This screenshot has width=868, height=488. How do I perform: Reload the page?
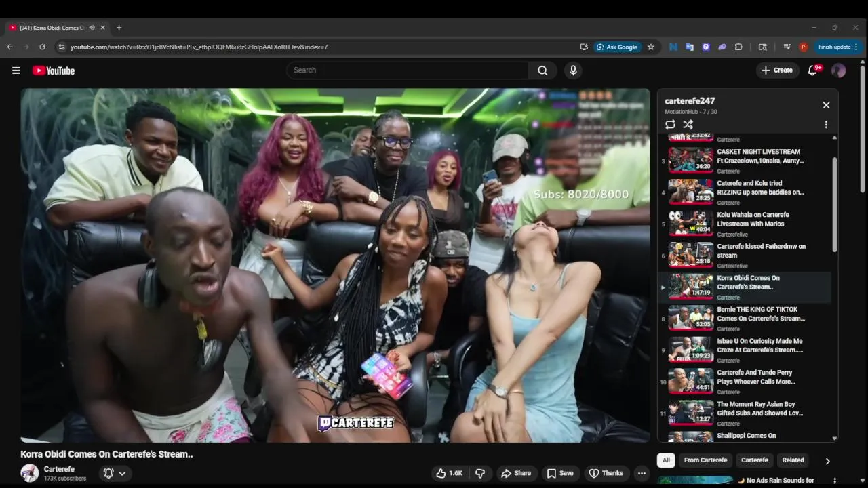click(x=42, y=47)
